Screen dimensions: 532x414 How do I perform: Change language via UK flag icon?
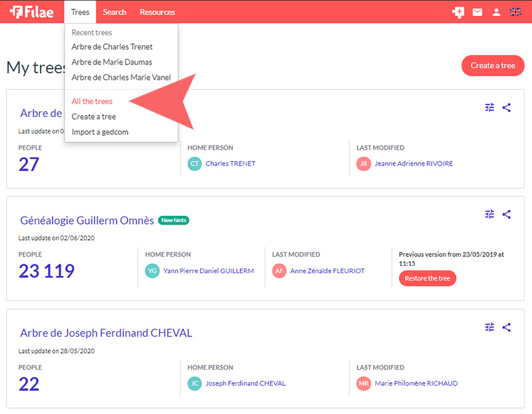(515, 12)
